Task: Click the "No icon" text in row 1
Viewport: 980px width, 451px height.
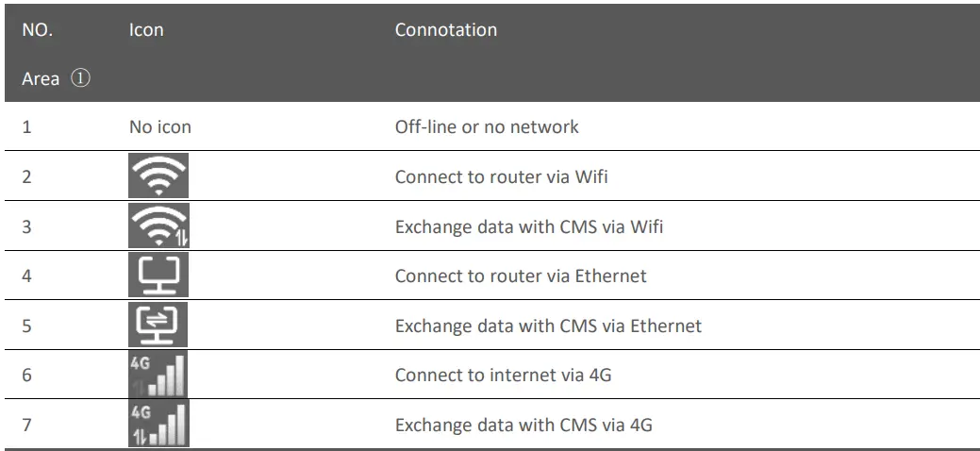Action: pyautogui.click(x=159, y=126)
